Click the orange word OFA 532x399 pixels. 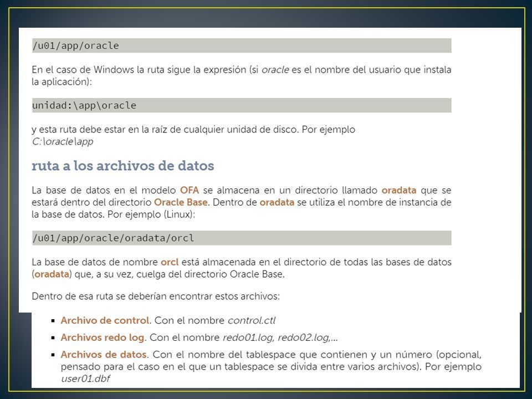[190, 190]
